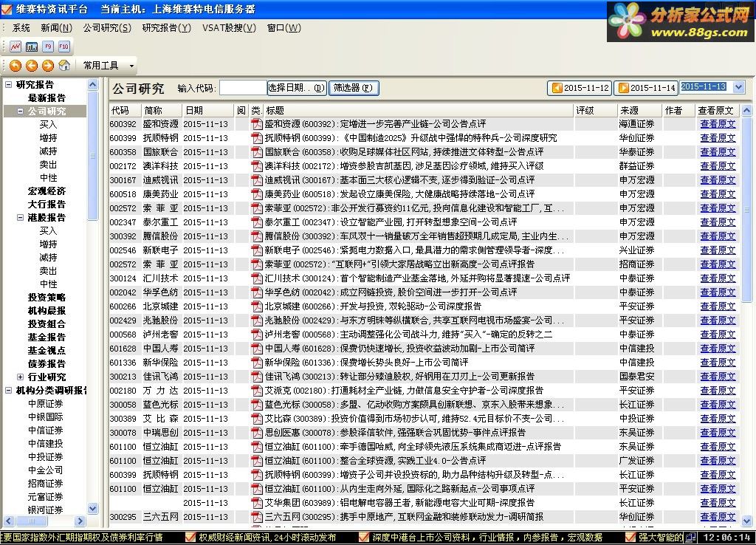Click the F9 toolbar icon

coord(48,47)
